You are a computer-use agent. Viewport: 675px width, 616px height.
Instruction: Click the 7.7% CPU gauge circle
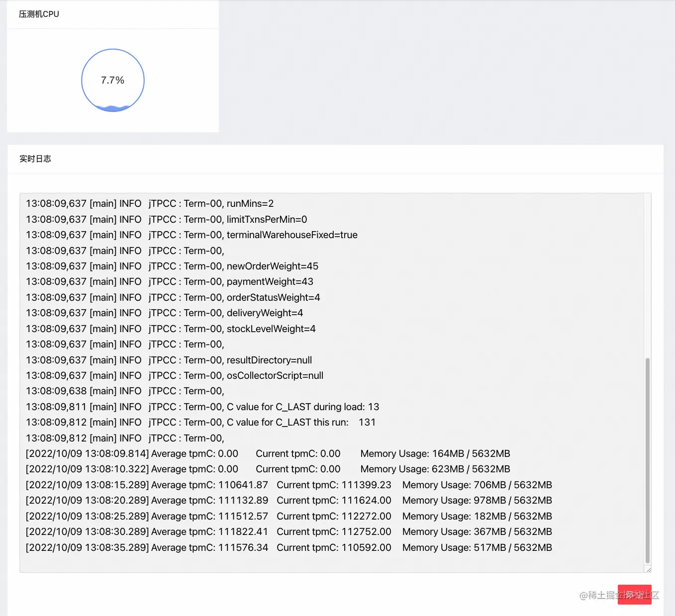point(113,80)
